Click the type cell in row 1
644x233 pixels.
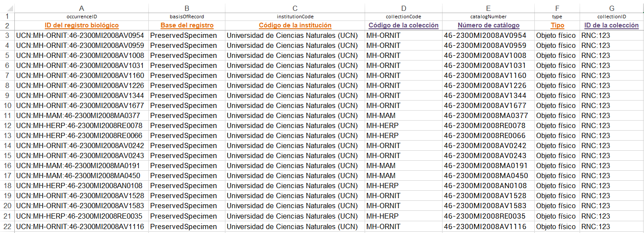(557, 17)
